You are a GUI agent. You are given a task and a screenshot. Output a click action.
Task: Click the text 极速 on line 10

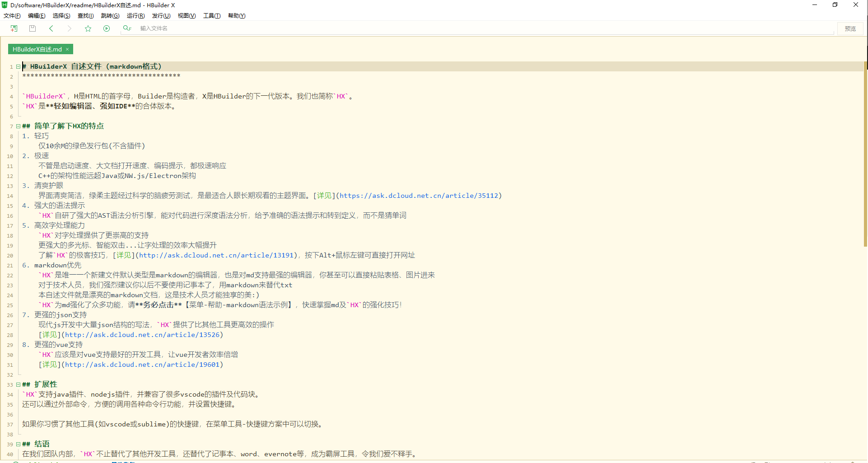42,156
